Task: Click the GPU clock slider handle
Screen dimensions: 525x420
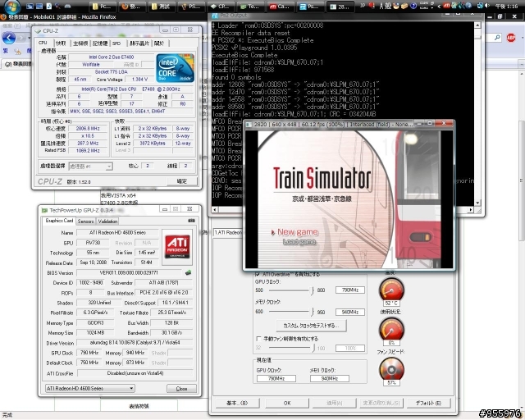Action: tap(311, 290)
